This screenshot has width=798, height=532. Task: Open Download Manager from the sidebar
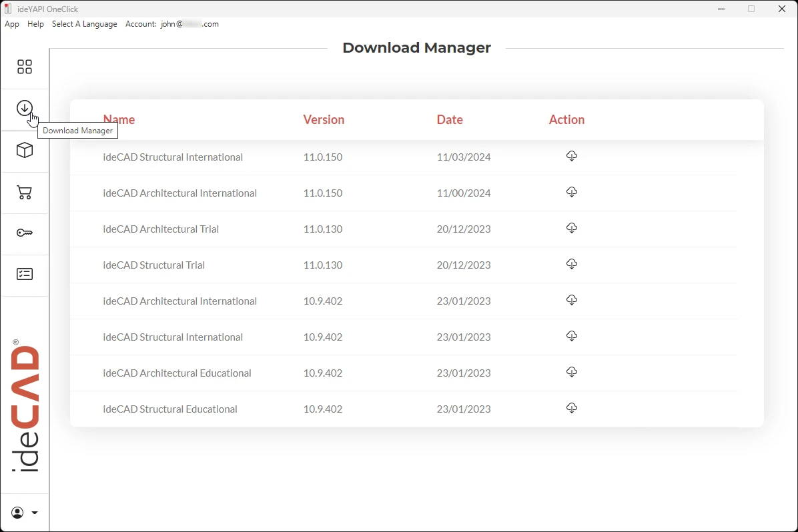pyautogui.click(x=25, y=108)
